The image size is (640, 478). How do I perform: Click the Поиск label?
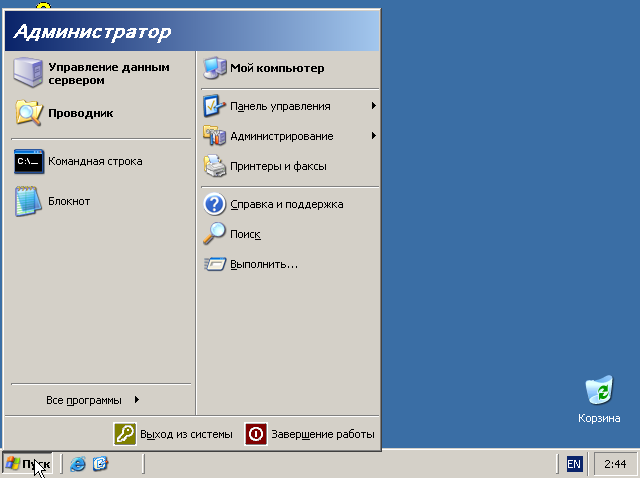pyautogui.click(x=245, y=234)
